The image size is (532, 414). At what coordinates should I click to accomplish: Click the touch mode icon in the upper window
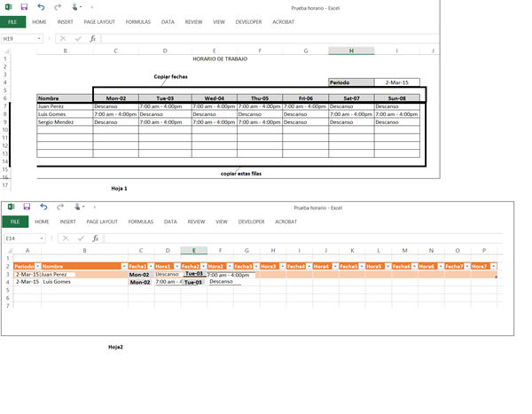74,7
